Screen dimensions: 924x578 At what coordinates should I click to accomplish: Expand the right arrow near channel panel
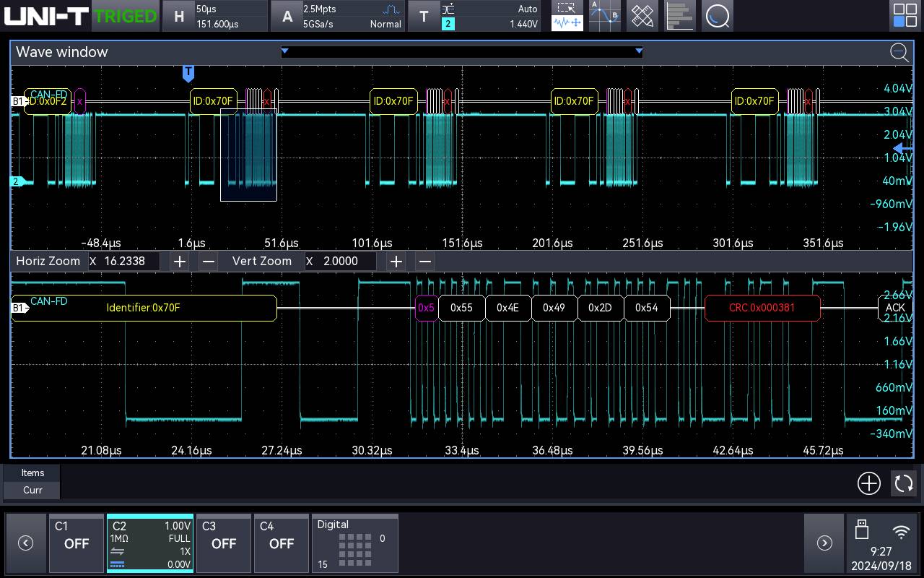[824, 543]
